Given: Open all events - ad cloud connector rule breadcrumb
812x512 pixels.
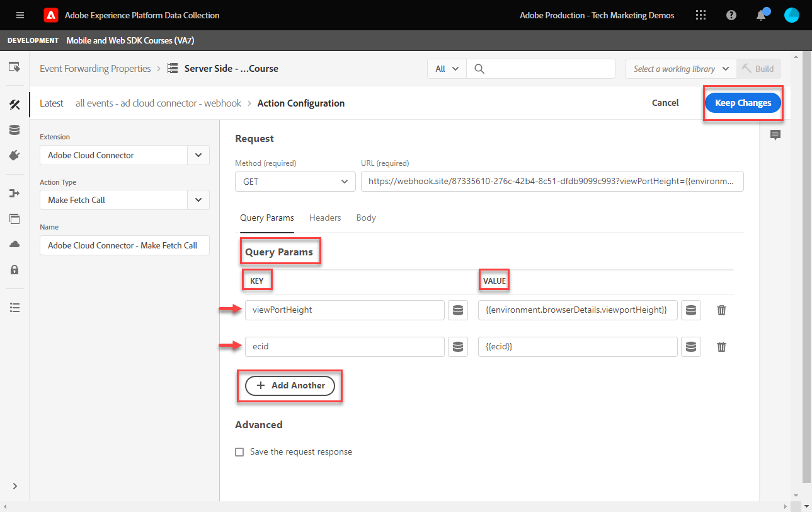Looking at the screenshot, I should coord(158,103).
